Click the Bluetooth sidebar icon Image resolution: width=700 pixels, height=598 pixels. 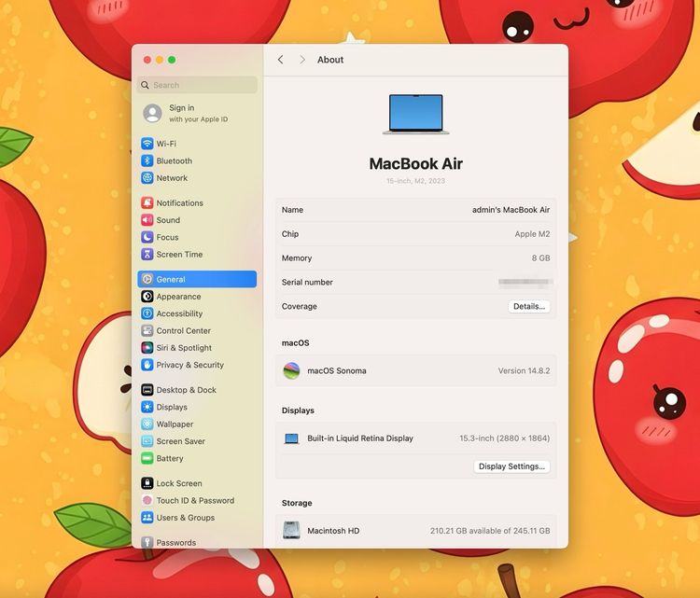coord(147,160)
